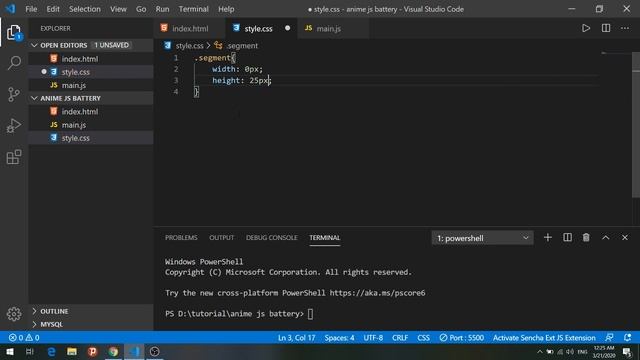This screenshot has width=640, height=360.
Task: Click the unsaved dot on style.css tab
Action: tap(287, 28)
